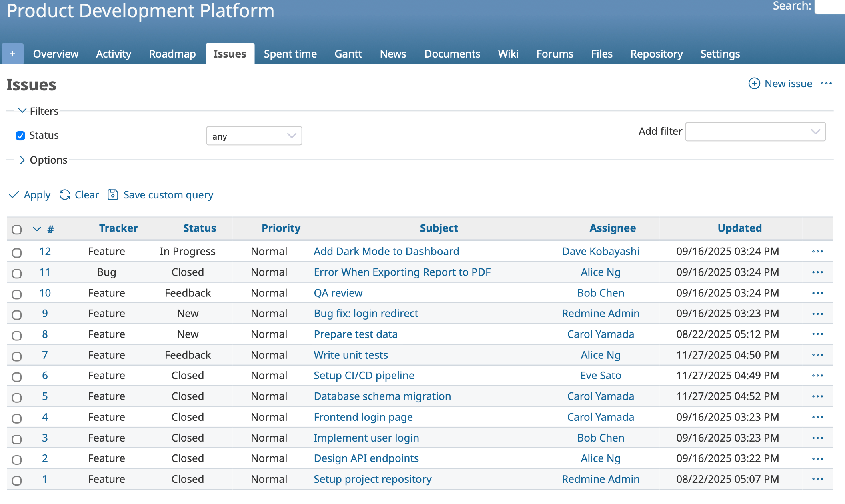This screenshot has height=504, width=845.
Task: Select the checkbox for issue 11
Action: click(17, 274)
